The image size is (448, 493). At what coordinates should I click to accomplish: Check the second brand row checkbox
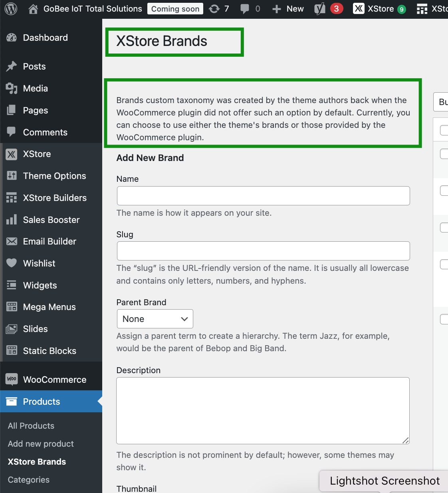(x=444, y=191)
